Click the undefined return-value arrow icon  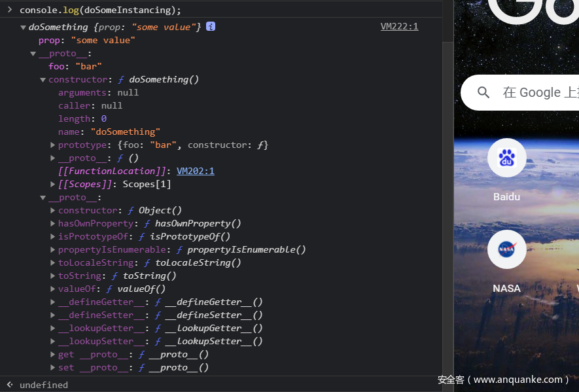[x=9, y=385]
